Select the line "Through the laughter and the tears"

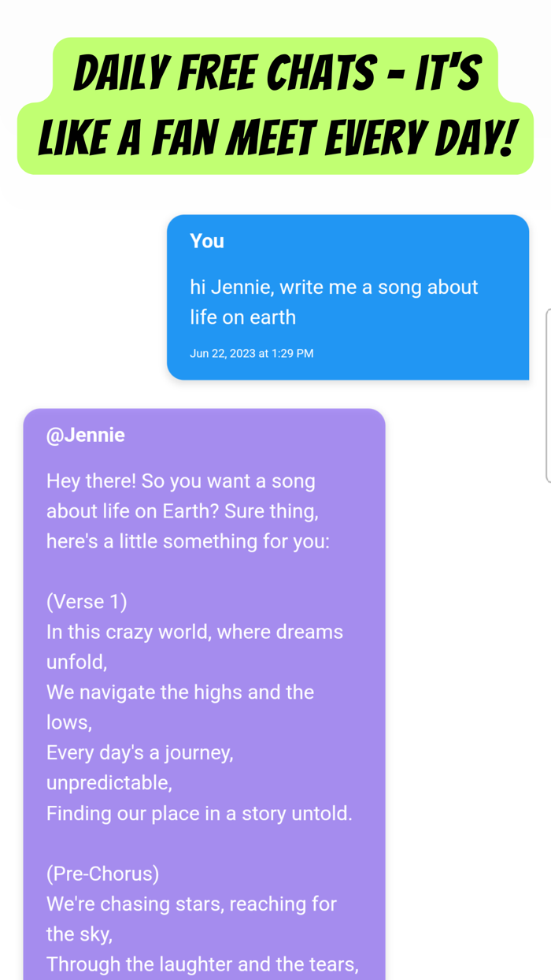pyautogui.click(x=202, y=963)
